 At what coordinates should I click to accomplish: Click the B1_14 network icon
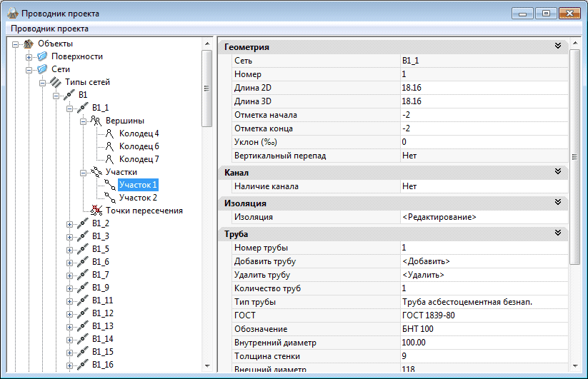(x=83, y=339)
